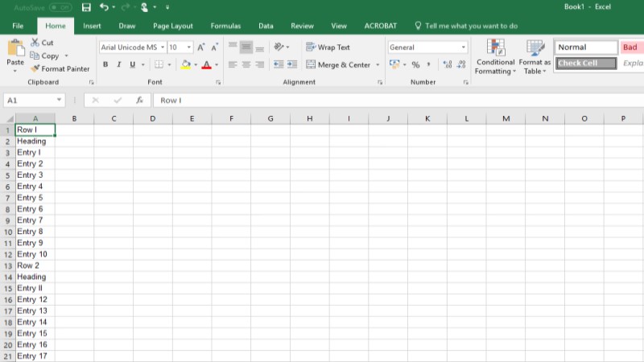Toggle Bold formatting
644x362 pixels.
point(105,64)
